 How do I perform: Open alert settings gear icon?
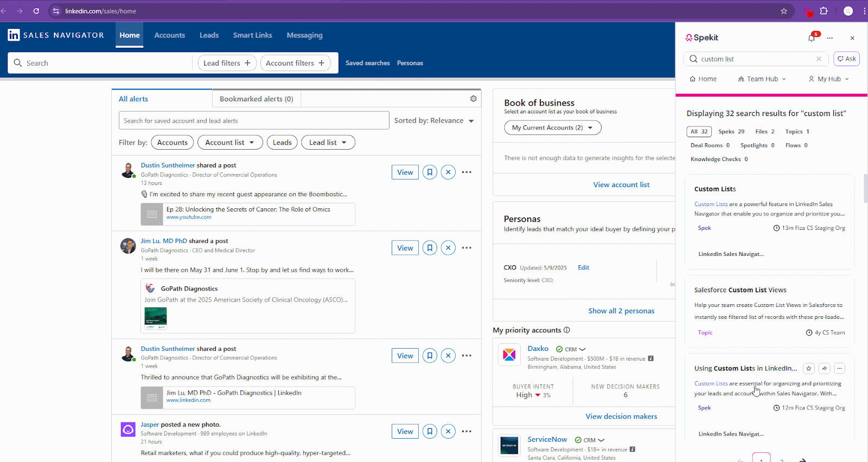474,99
